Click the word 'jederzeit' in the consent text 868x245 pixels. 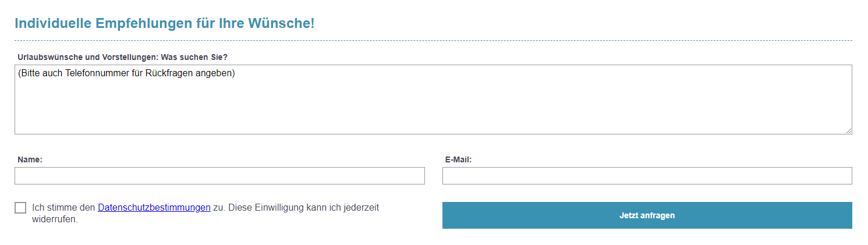click(360, 208)
